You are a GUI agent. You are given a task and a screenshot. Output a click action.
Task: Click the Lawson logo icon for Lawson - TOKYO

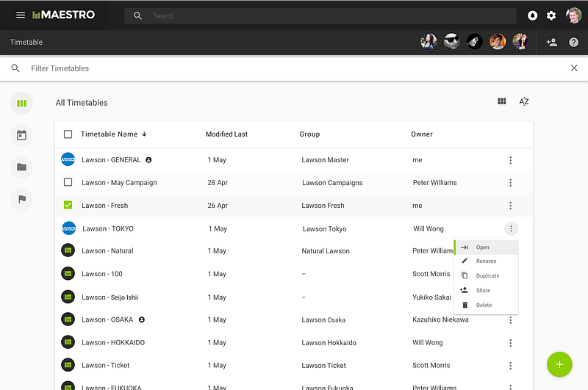(68, 228)
